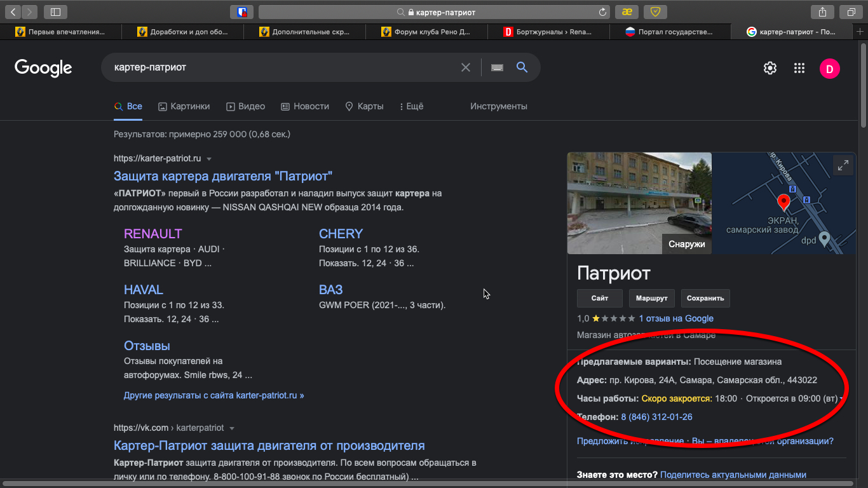Click the 'Сохранить' button

(x=705, y=298)
